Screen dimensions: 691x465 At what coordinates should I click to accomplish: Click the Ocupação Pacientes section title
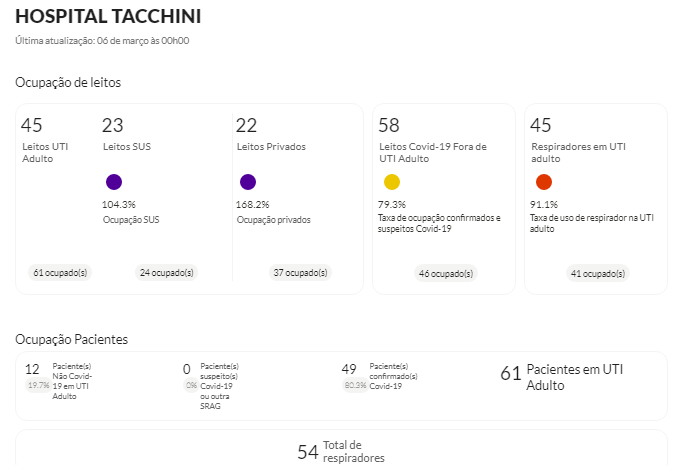click(71, 339)
